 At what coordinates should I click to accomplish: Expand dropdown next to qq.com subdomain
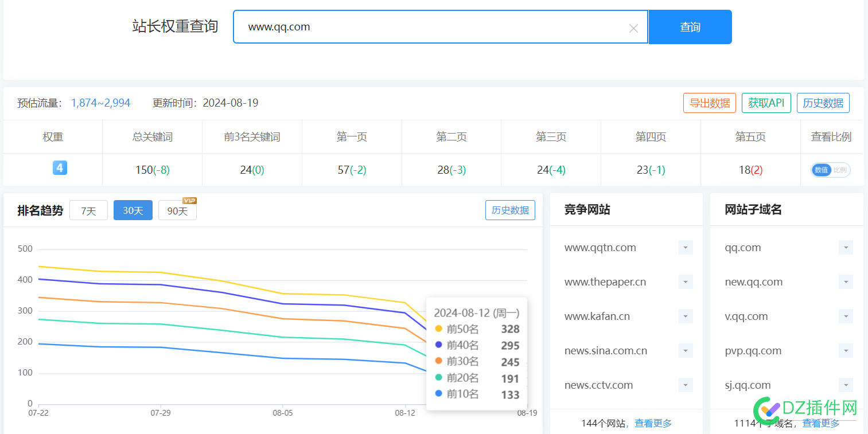[846, 248]
